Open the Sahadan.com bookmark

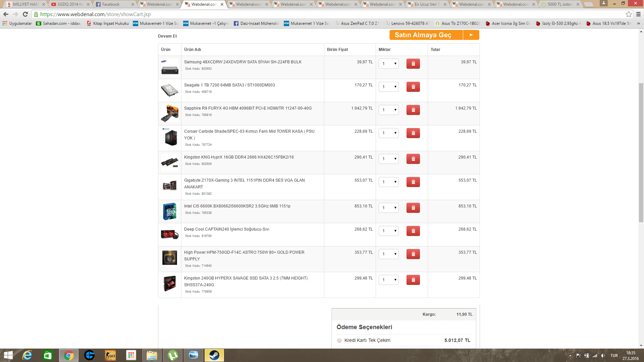(x=58, y=23)
